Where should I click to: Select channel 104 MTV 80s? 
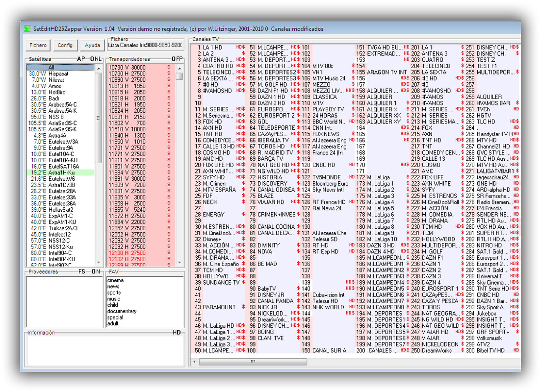coord(328,66)
